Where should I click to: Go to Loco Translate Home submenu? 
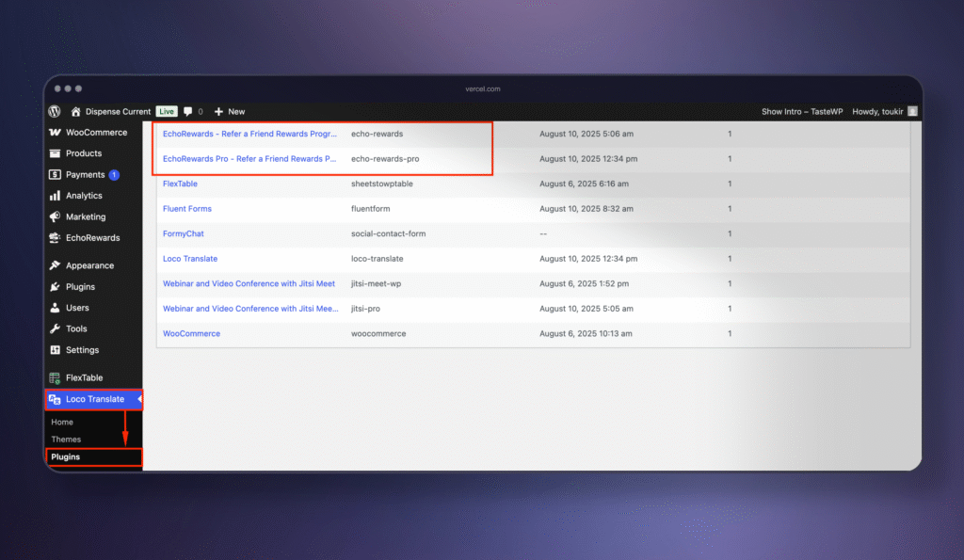tap(61, 422)
